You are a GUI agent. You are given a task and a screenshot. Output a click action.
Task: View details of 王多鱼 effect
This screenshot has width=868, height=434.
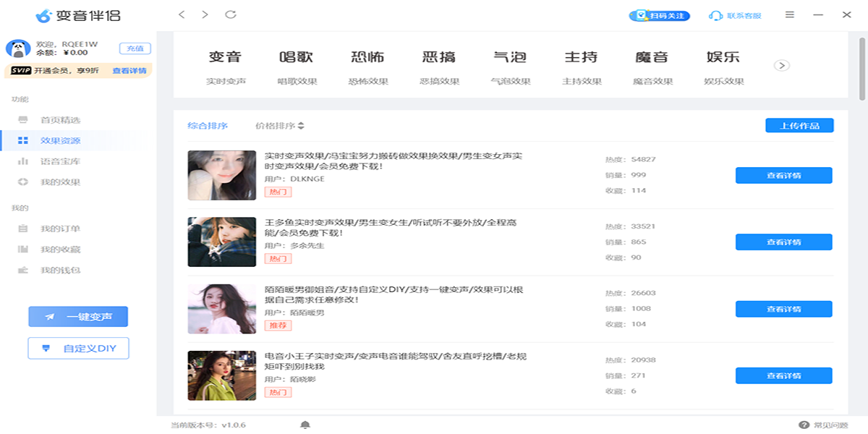(x=783, y=242)
